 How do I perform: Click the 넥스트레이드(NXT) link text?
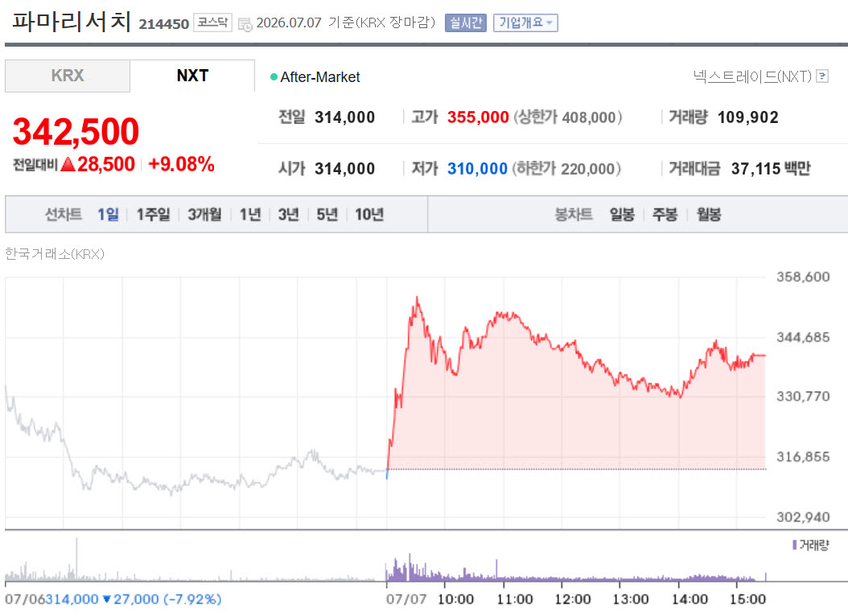[x=752, y=76]
